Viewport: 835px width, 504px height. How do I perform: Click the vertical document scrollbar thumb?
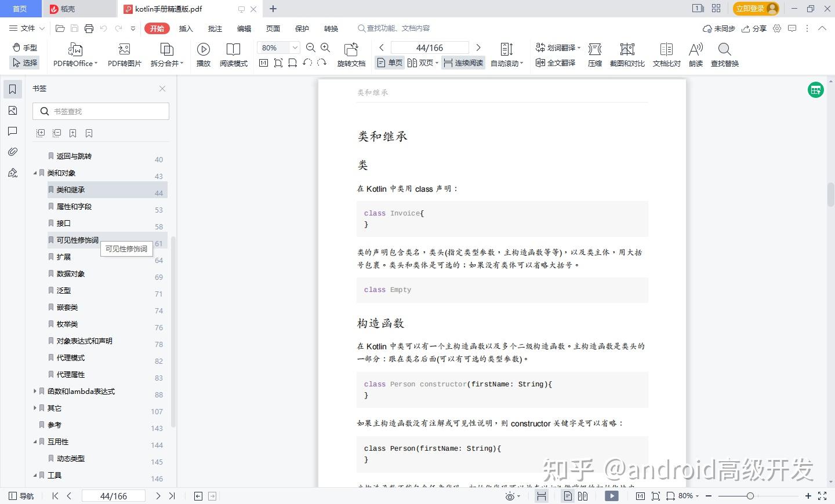click(x=830, y=195)
